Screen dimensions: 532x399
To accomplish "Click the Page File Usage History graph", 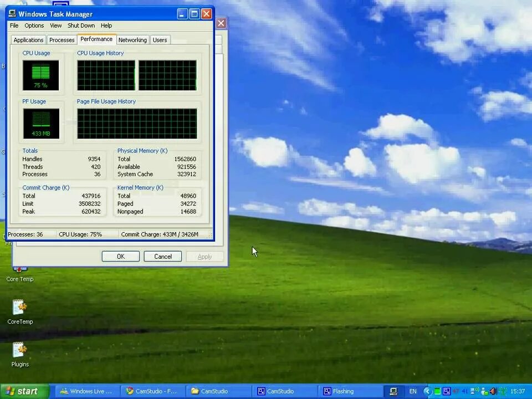I will (137, 124).
